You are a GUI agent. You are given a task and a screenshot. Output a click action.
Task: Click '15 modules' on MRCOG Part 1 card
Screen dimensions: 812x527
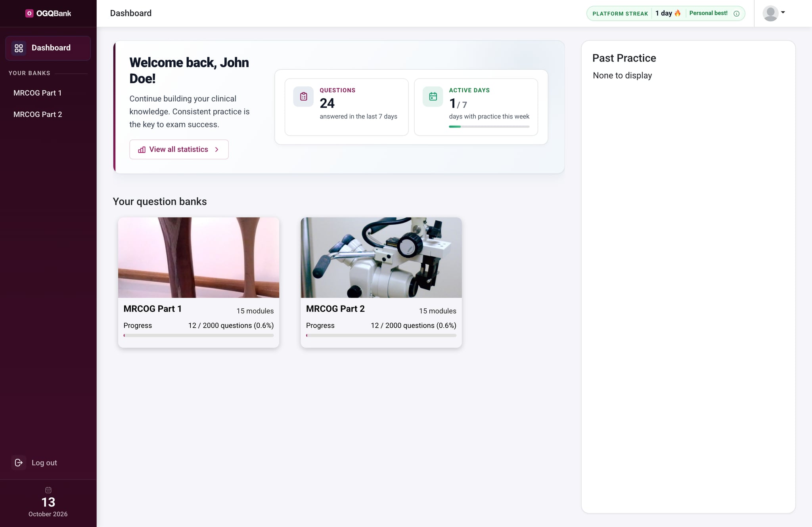[255, 311]
